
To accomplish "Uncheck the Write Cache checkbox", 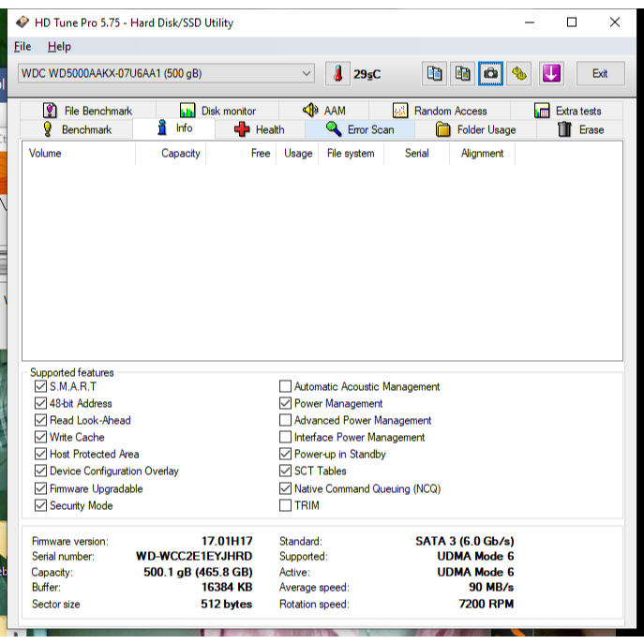I will (x=40, y=437).
